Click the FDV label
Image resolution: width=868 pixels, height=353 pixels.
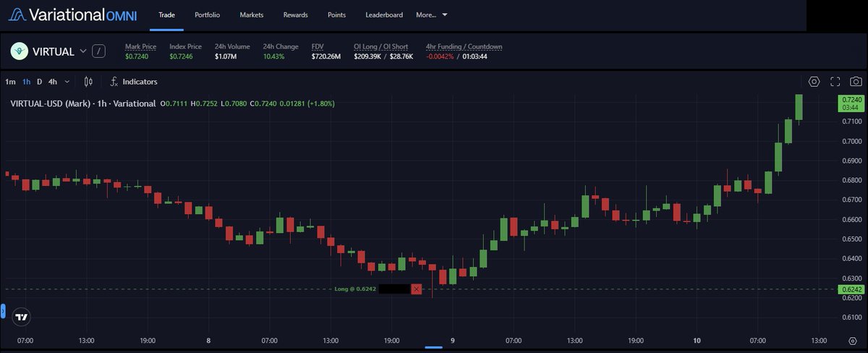318,46
